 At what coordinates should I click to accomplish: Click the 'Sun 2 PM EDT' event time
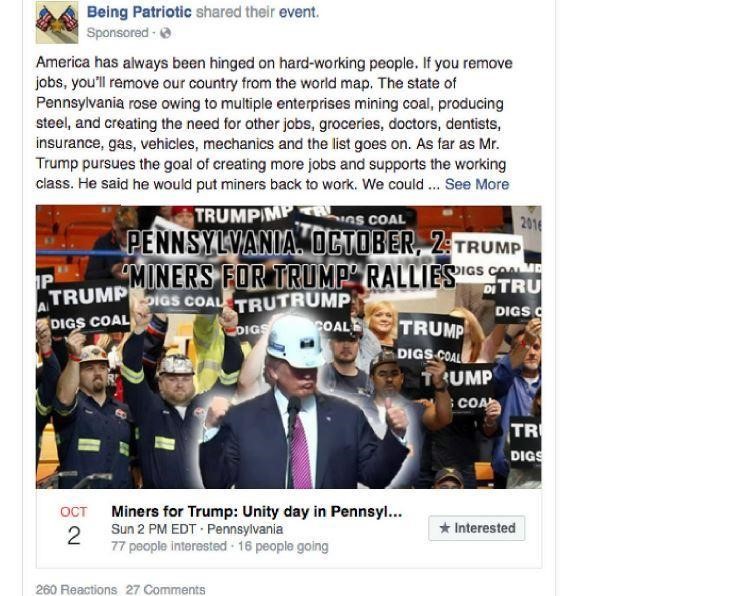pyautogui.click(x=153, y=529)
